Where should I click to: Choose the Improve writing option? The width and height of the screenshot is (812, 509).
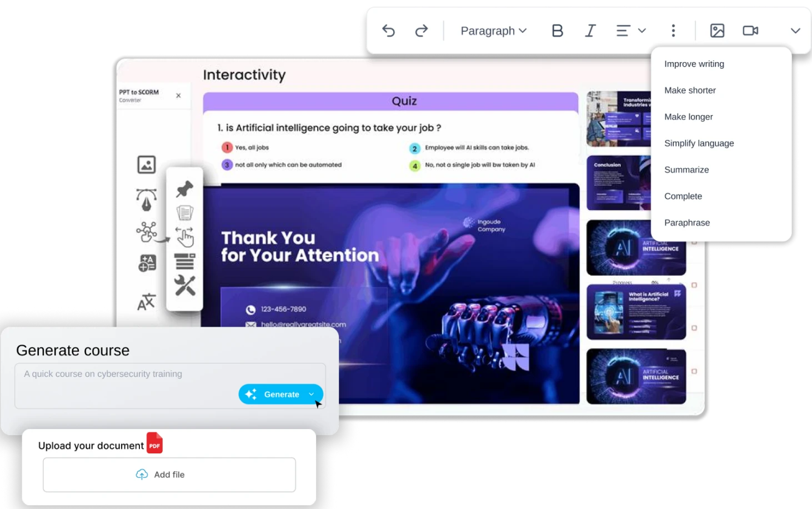pyautogui.click(x=694, y=64)
